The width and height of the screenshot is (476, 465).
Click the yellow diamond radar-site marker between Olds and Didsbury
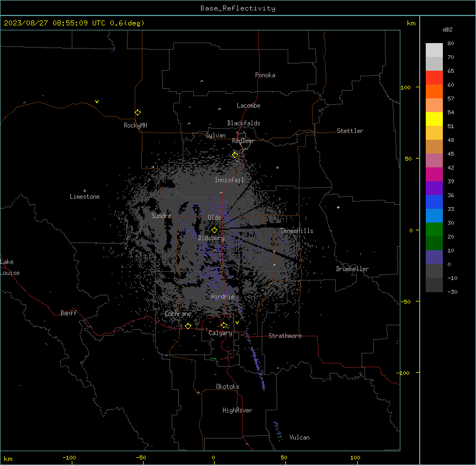pos(214,230)
